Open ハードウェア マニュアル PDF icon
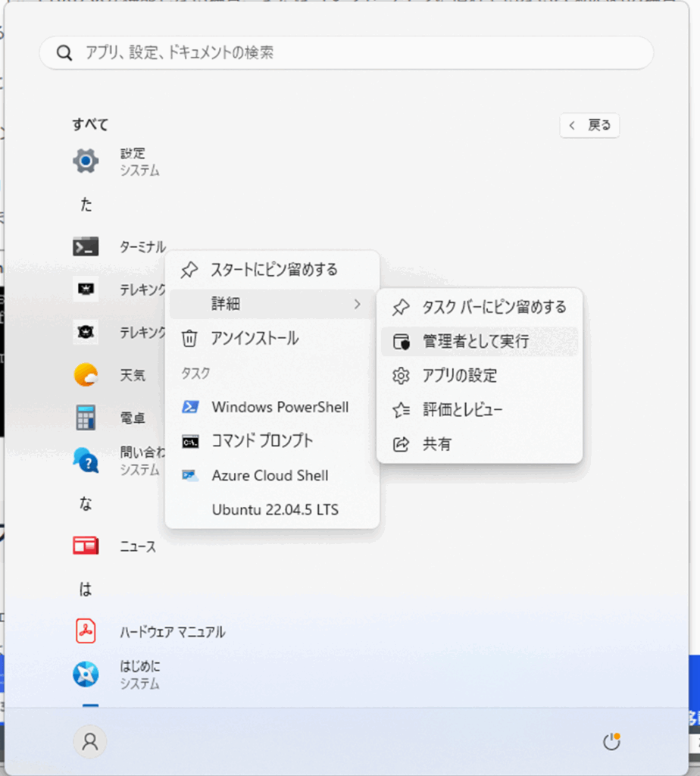The image size is (700, 776). click(86, 631)
